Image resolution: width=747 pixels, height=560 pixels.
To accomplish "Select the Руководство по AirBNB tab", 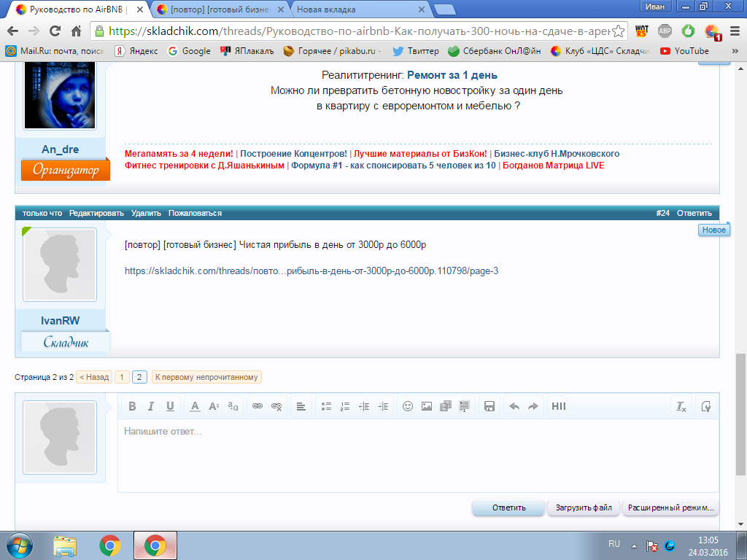I will tap(76, 9).
